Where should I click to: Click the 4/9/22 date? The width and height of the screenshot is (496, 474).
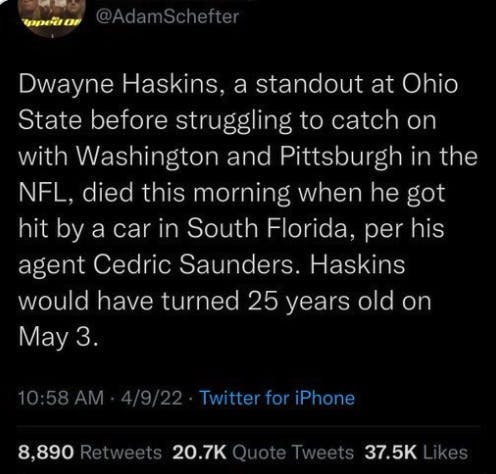tap(152, 398)
